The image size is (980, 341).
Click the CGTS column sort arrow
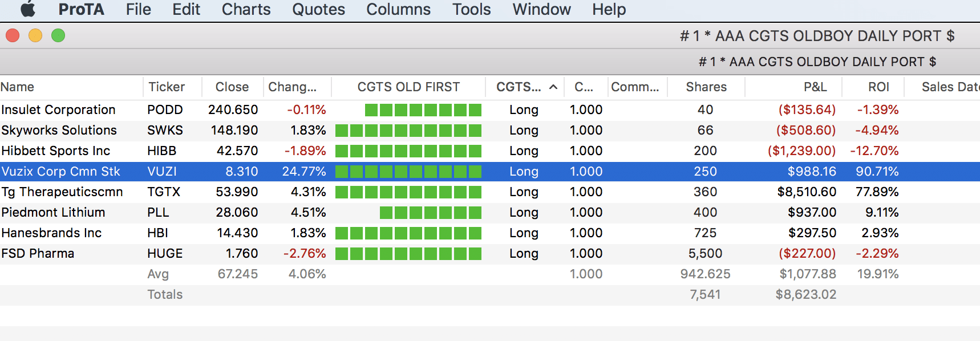click(x=553, y=87)
